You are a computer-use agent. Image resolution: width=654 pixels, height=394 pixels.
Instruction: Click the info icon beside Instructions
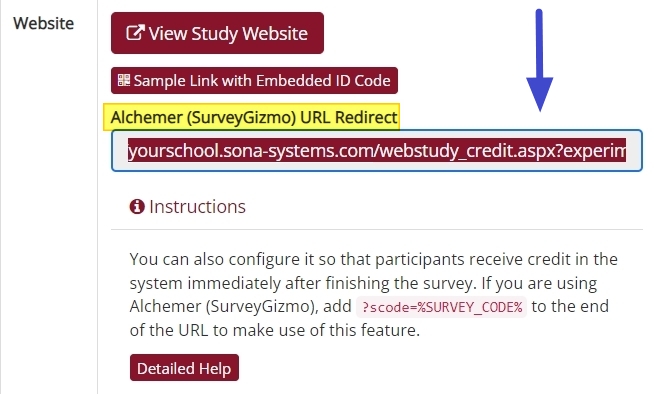tap(137, 206)
